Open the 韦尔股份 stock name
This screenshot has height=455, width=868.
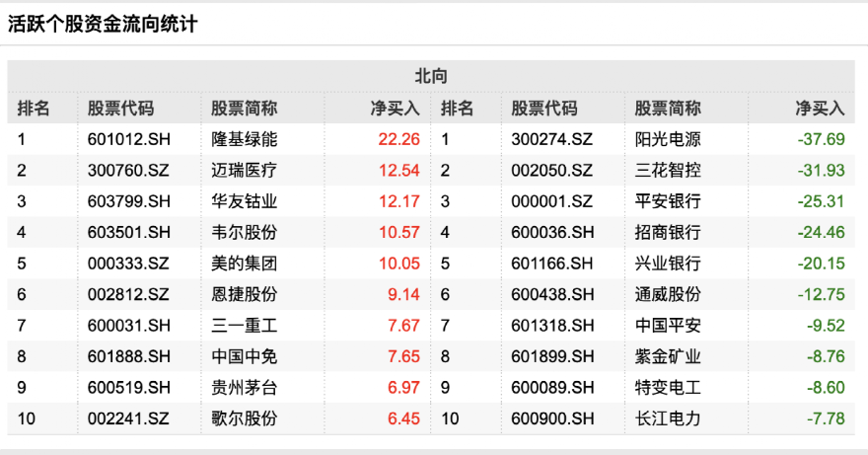pos(245,232)
